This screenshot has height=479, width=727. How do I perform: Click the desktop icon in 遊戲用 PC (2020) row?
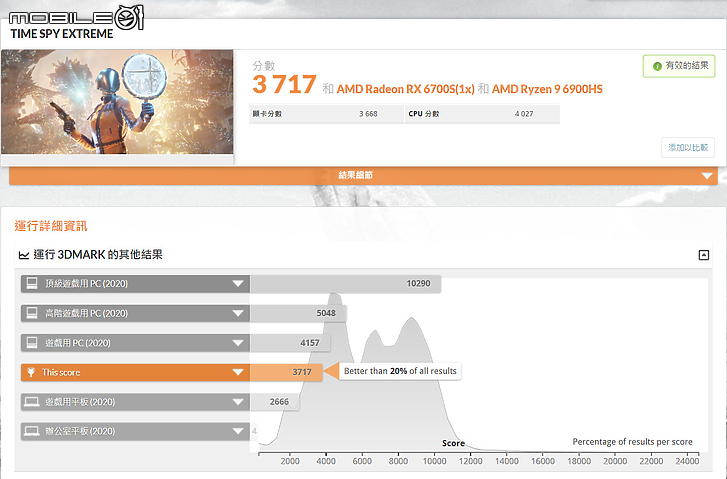(x=32, y=343)
